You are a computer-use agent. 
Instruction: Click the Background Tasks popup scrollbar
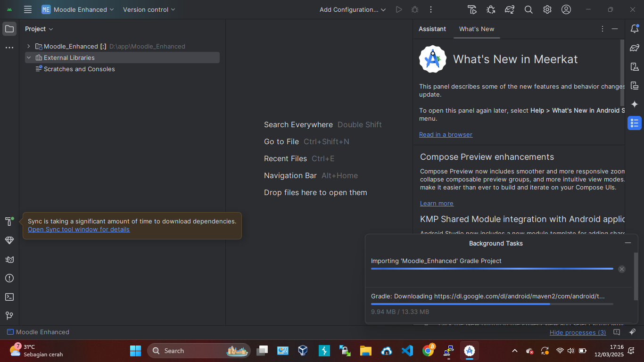(636, 277)
